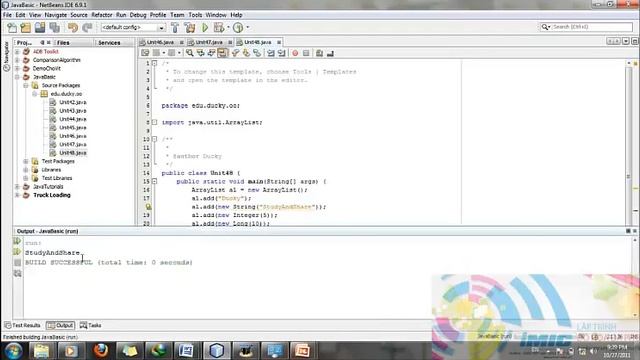
Task: Click the Next Bookmark editor icon
Action: point(246,53)
